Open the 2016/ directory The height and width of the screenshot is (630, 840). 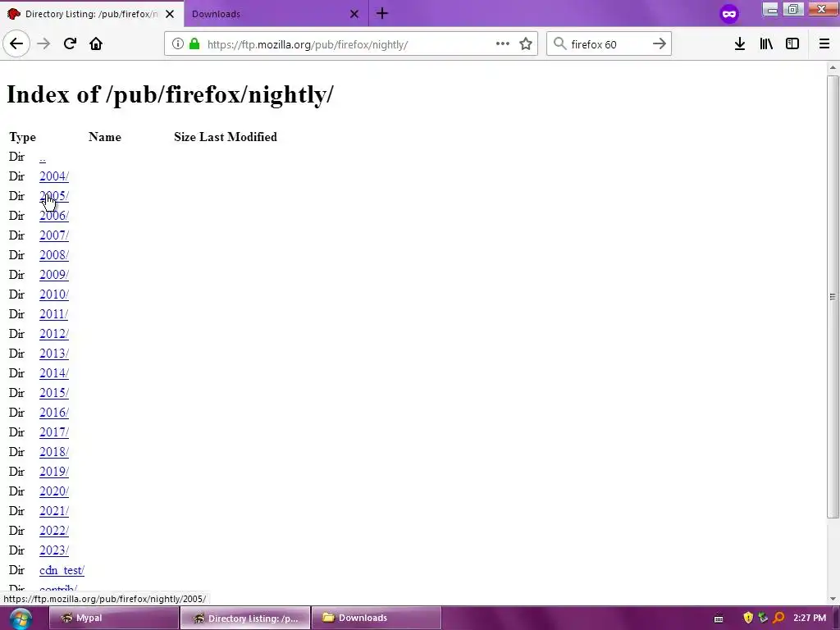pos(53,413)
